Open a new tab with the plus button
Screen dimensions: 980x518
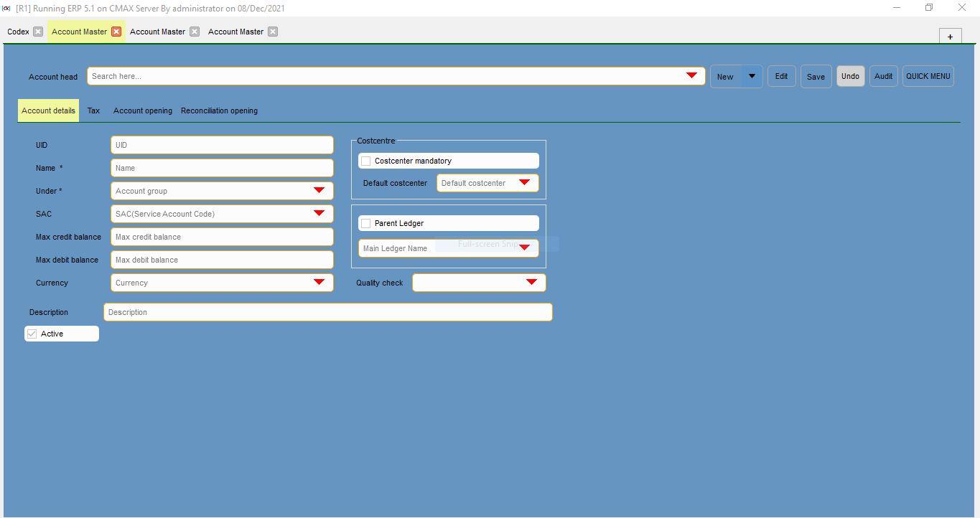click(x=949, y=35)
